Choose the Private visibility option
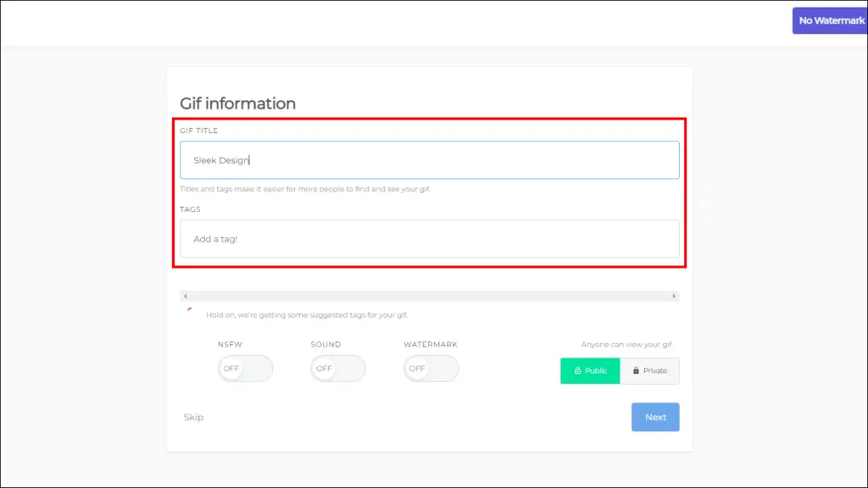Image resolution: width=868 pixels, height=488 pixels. 650,371
